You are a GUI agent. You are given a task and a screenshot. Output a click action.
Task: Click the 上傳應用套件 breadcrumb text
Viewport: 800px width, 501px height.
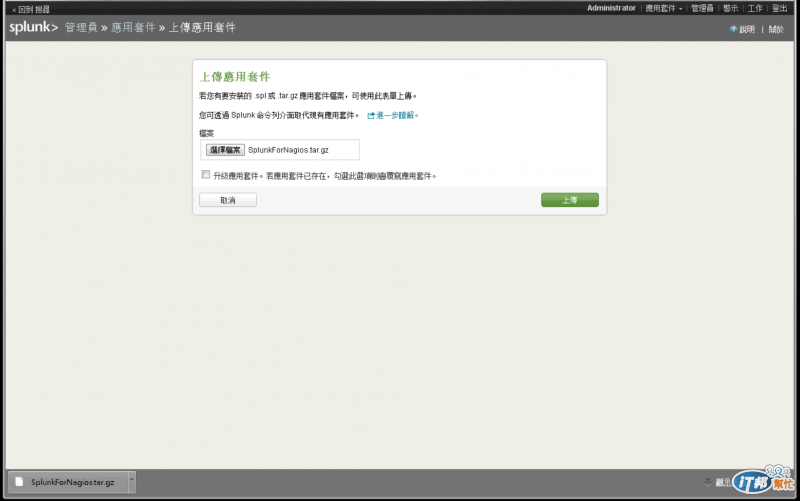click(x=203, y=28)
